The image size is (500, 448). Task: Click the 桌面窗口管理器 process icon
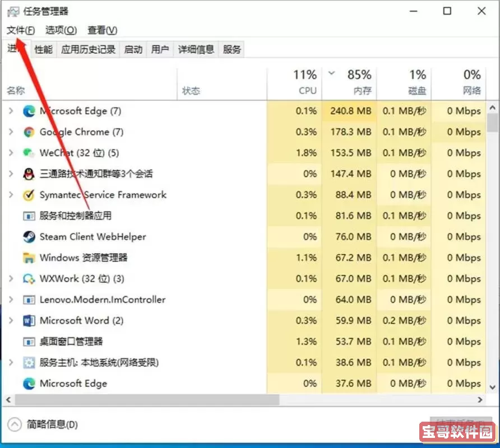click(29, 342)
